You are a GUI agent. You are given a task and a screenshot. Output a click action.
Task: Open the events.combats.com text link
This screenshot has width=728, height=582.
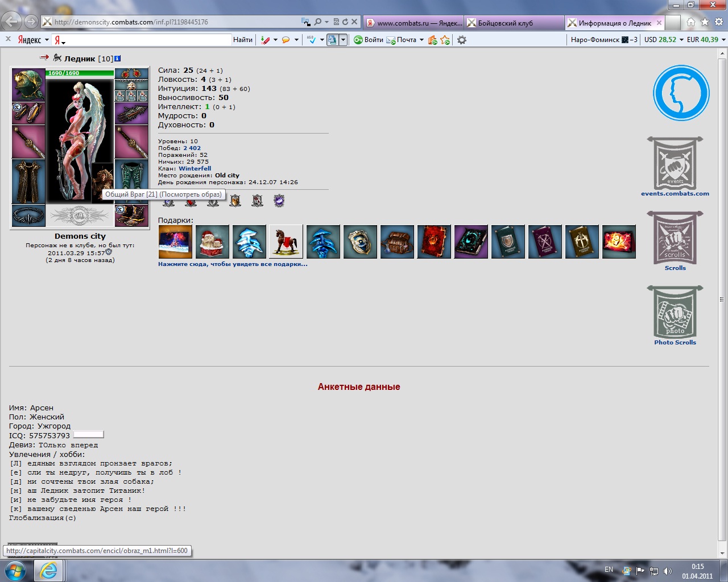pyautogui.click(x=675, y=193)
